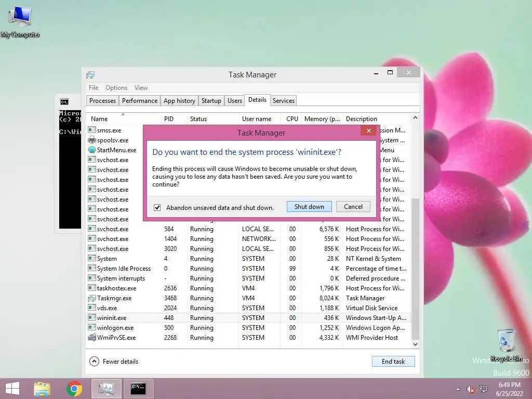Select the Taskmgr.exe process icon
The image size is (532, 399).
point(91,298)
